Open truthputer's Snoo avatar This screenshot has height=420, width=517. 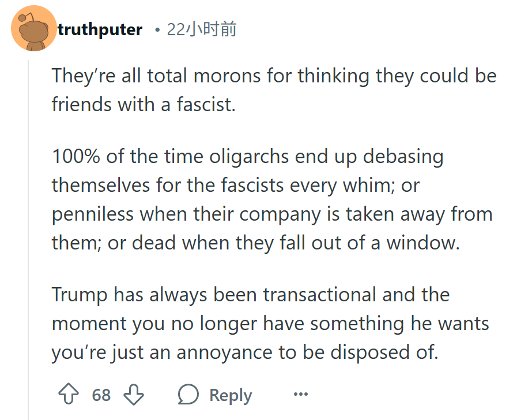[34, 28]
